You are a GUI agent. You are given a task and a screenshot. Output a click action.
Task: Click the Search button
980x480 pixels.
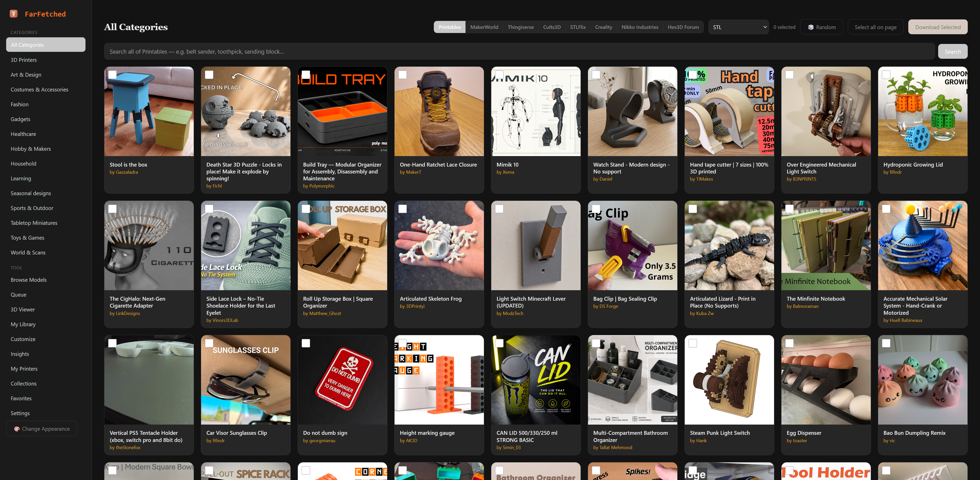pyautogui.click(x=953, y=51)
